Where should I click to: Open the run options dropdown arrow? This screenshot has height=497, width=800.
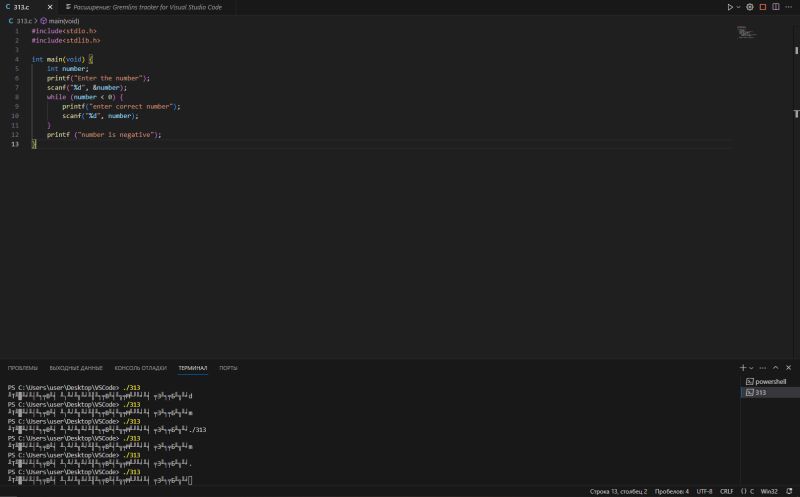point(738,7)
